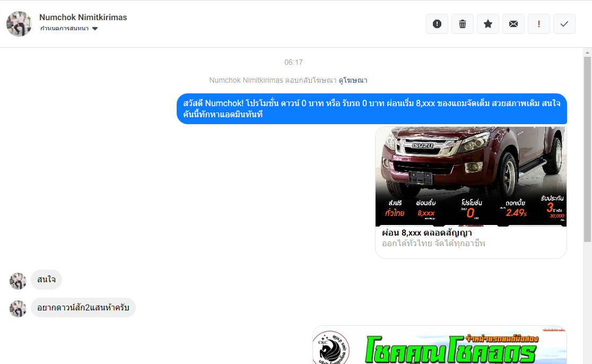Click the chat vertical scrollbar thumb

click(587, 149)
